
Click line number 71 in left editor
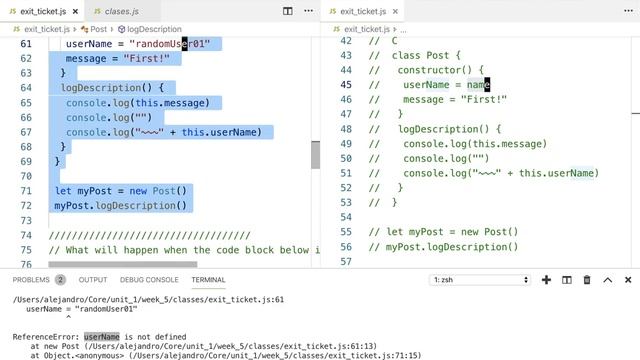click(26, 191)
